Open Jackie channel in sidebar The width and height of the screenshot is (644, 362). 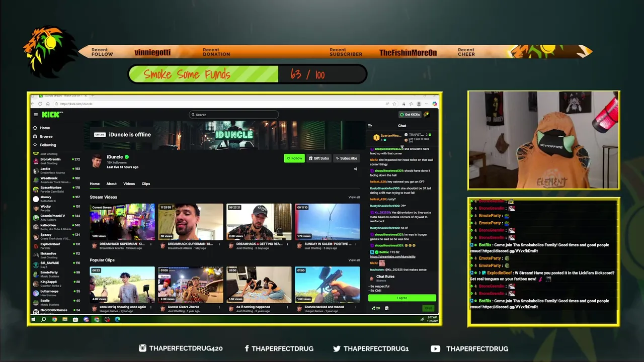(x=56, y=170)
